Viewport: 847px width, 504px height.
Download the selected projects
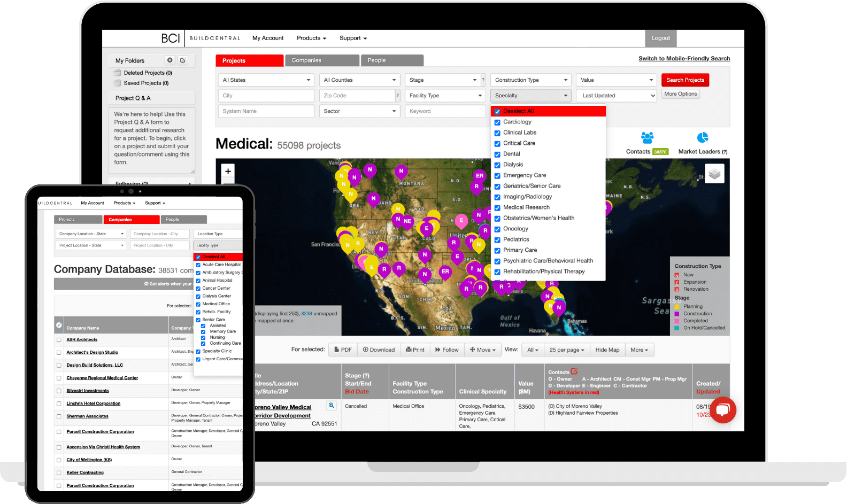click(x=379, y=350)
